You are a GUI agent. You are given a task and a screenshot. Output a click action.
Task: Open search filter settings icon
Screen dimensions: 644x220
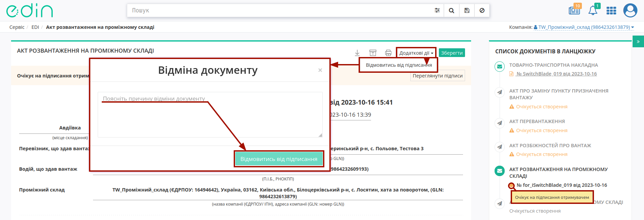click(x=437, y=10)
